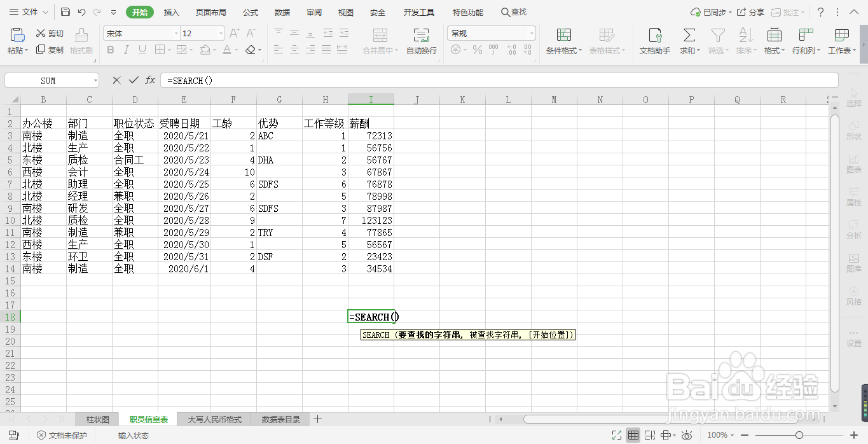Image resolution: width=868 pixels, height=444 pixels.
Task: Click the cancel X beside formula bar
Action: click(x=116, y=80)
